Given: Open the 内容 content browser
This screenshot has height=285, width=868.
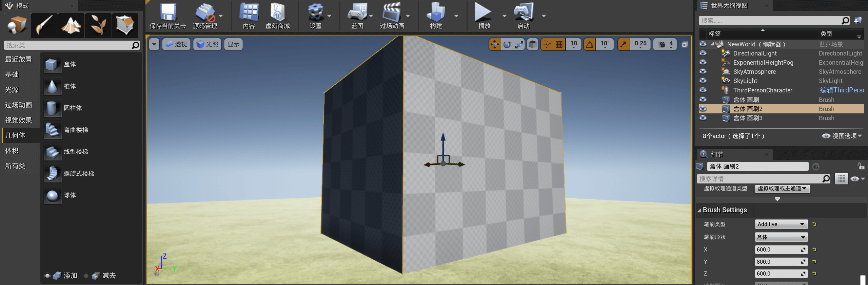Looking at the screenshot, I should point(249,16).
